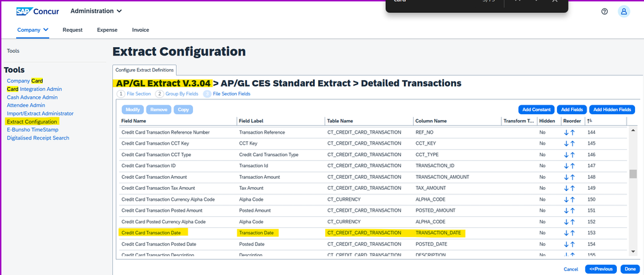The image size is (644, 275).
Task: Open the Company menu chevron
Action: click(x=46, y=30)
